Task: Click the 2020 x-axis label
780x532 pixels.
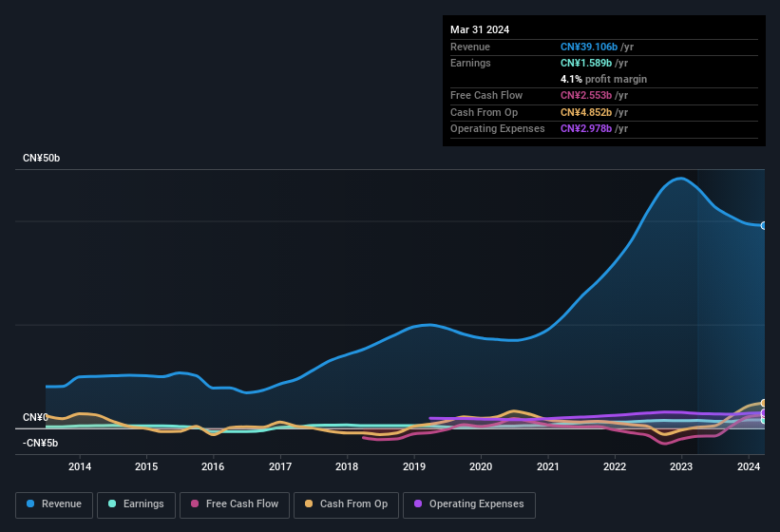Action: (x=481, y=466)
